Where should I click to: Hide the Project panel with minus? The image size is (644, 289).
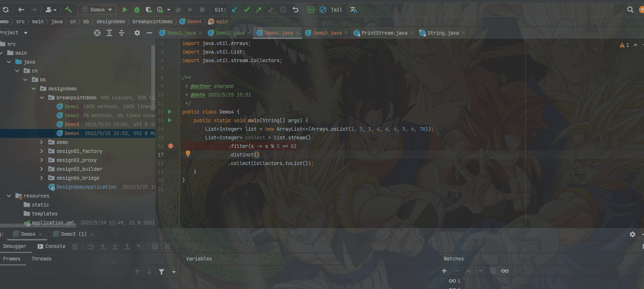(x=149, y=33)
